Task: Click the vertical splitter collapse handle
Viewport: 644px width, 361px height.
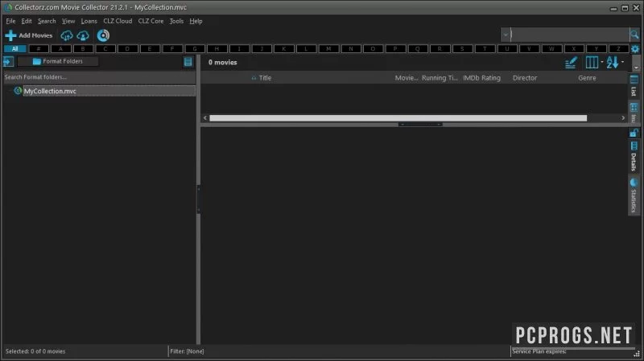Action: [198, 199]
